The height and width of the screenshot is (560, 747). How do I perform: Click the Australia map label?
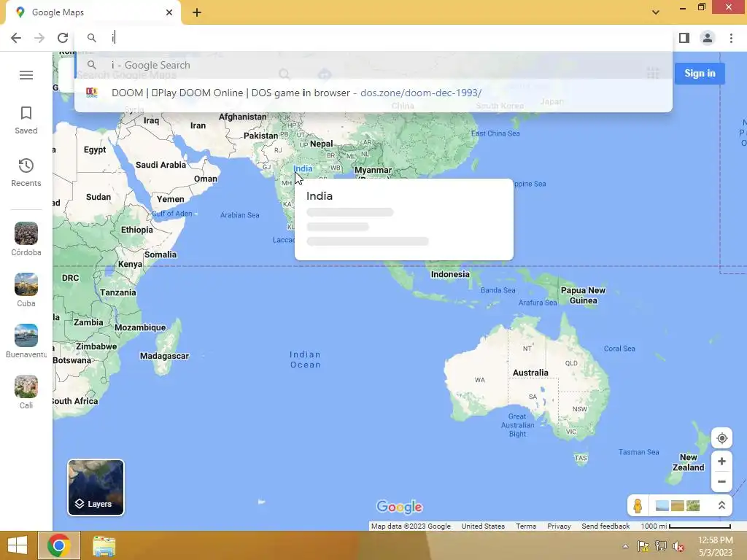click(x=530, y=373)
